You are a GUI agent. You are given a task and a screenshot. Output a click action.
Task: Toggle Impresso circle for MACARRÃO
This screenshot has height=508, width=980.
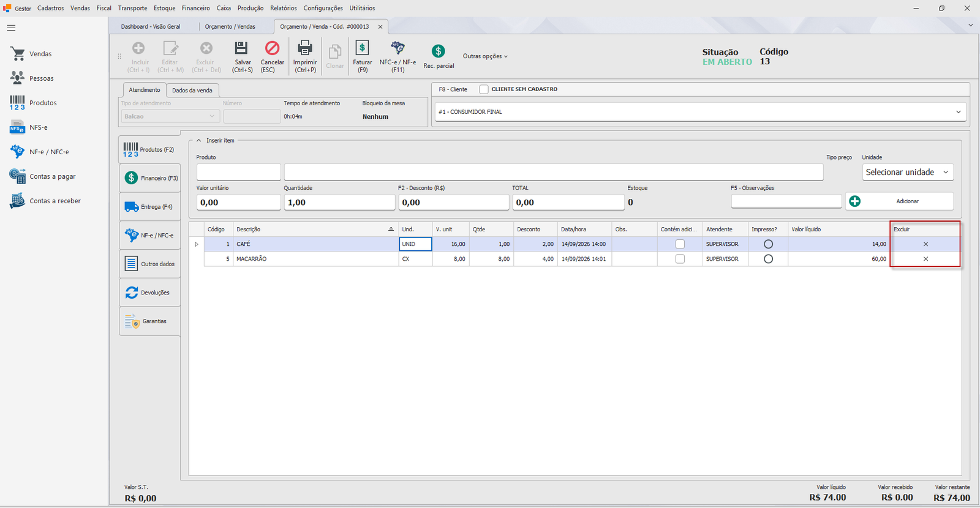point(768,259)
